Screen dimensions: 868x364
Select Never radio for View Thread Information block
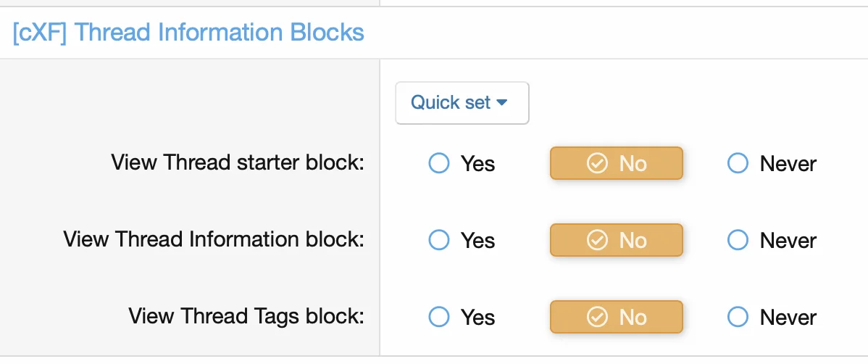(738, 240)
